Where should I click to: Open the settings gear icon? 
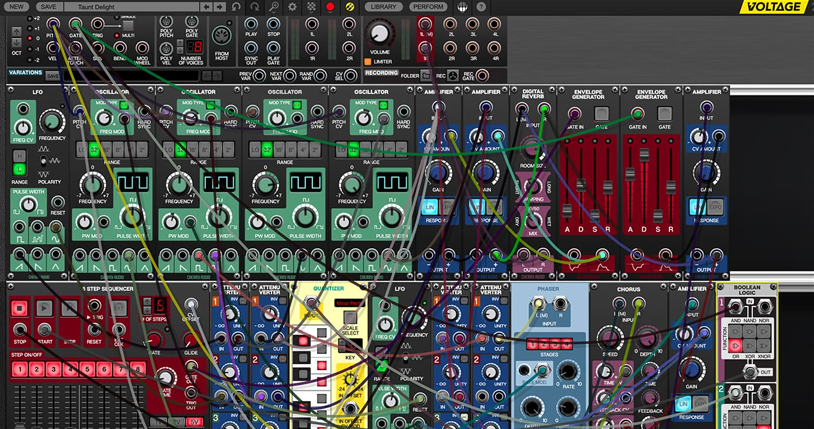pos(292,6)
